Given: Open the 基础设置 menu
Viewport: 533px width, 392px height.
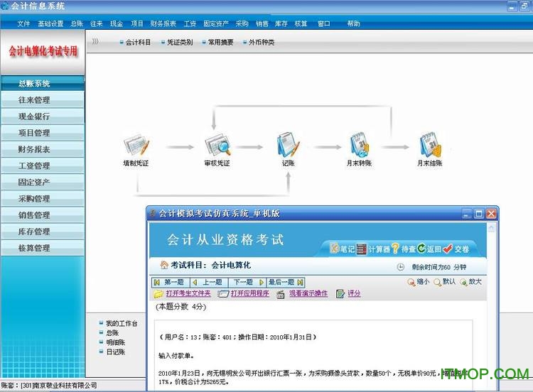Looking at the screenshot, I should coord(50,23).
